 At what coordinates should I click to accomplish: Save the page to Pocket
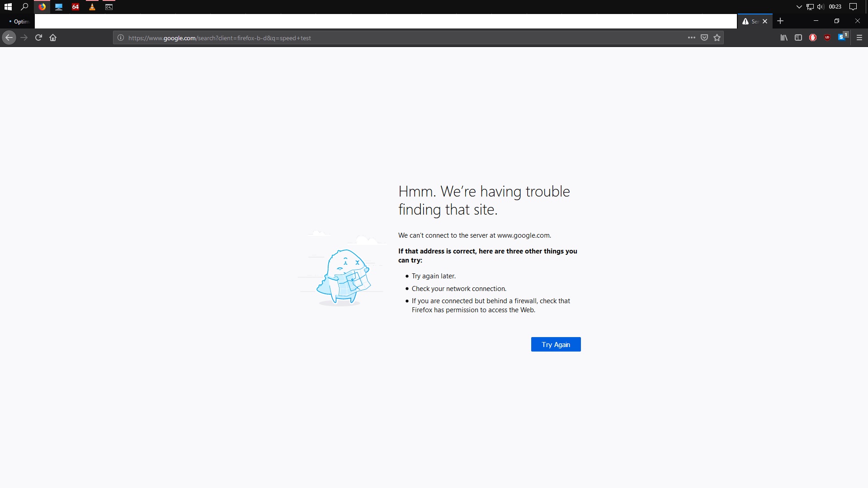click(x=704, y=38)
